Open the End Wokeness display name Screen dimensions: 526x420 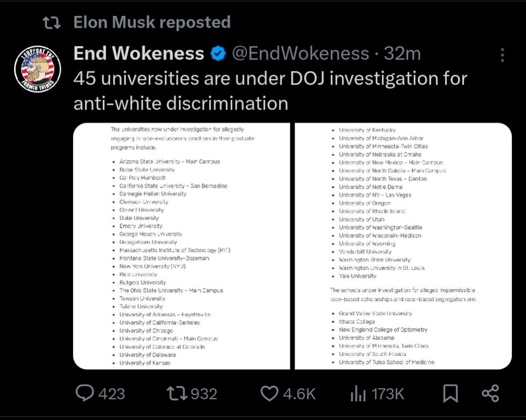(x=139, y=53)
